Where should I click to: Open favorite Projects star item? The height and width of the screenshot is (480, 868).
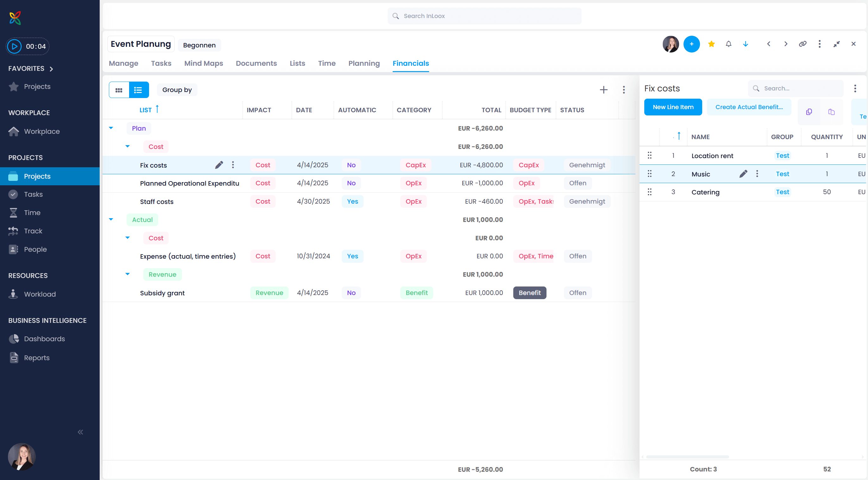click(x=30, y=87)
